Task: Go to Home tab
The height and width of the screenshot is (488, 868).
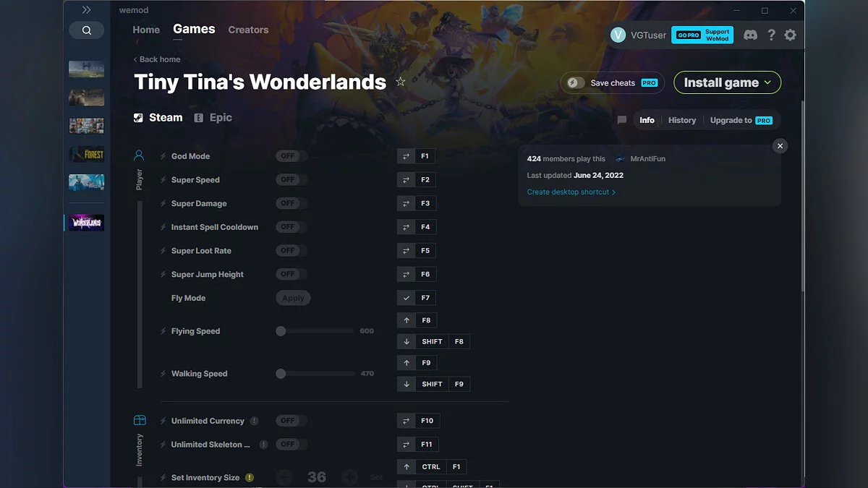Action: click(146, 30)
